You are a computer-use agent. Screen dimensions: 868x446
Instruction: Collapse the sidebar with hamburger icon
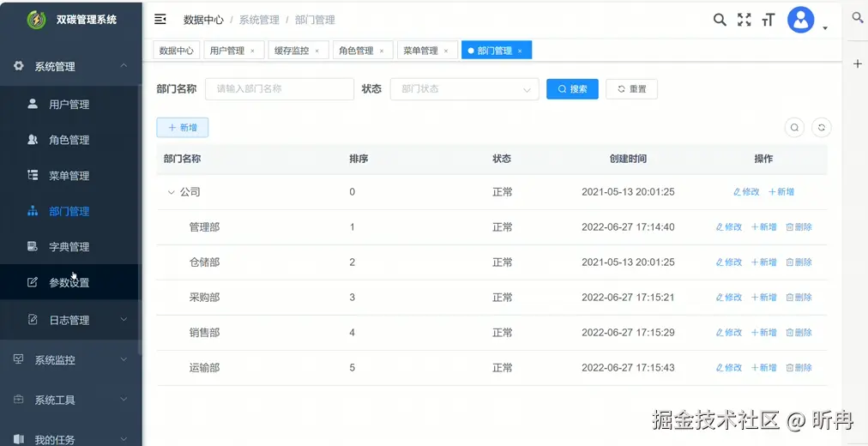160,20
